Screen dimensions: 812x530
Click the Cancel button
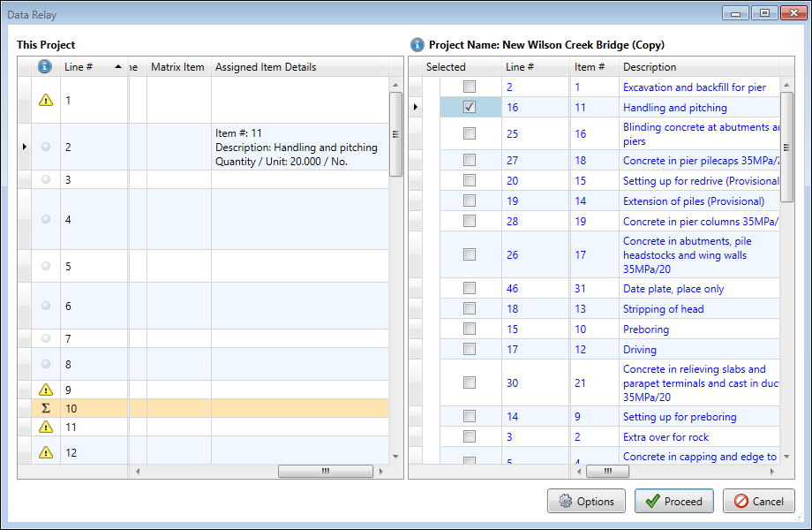(758, 501)
